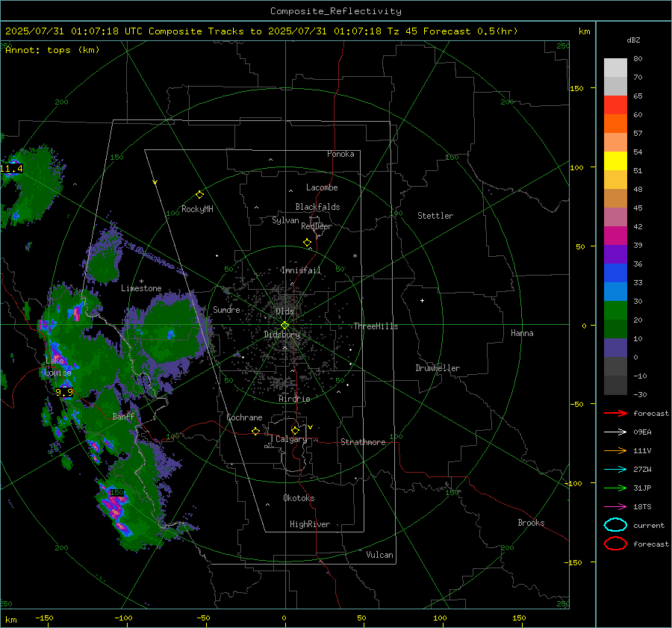Viewport: 672px width, 628px height.
Task: Pick the magenta swatch between 42 and 39
Action: coord(615,235)
